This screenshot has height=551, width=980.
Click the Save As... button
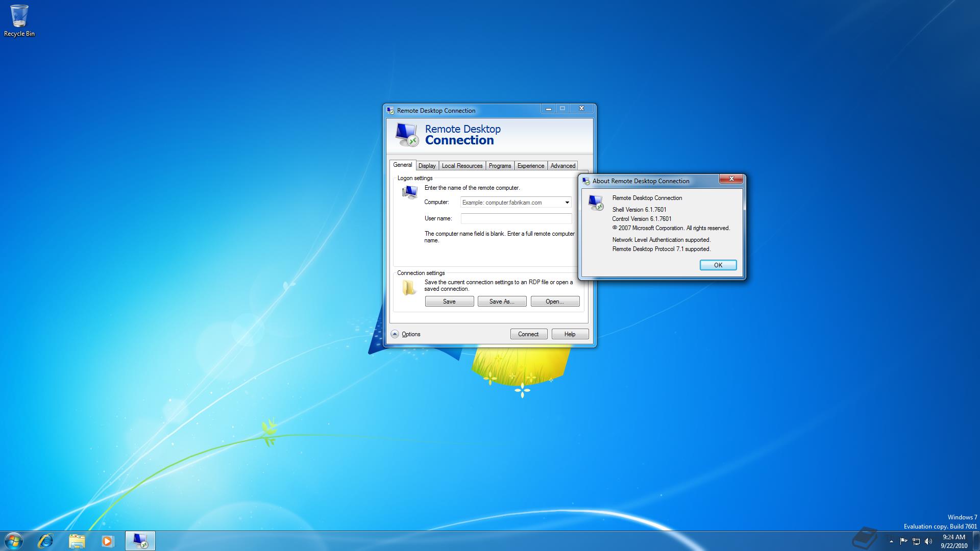(502, 302)
